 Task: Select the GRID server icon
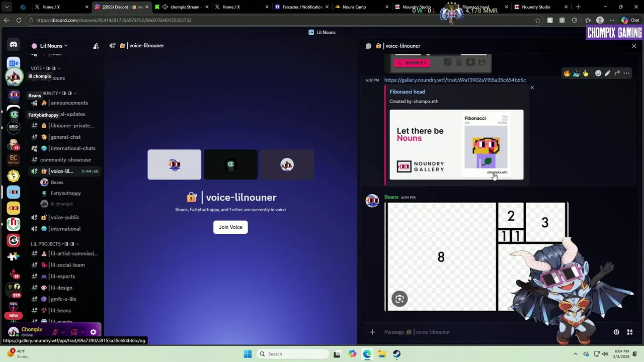coord(14,127)
